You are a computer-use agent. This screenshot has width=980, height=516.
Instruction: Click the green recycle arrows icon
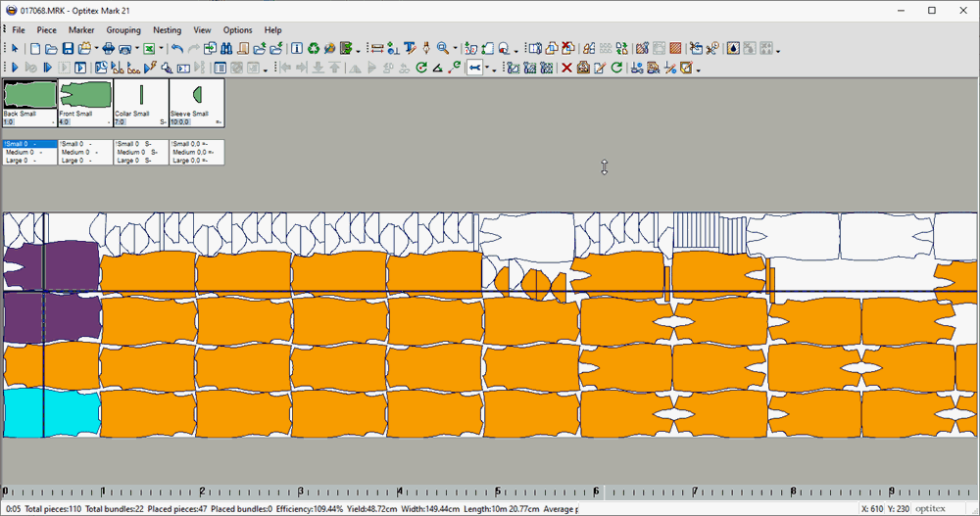(x=314, y=48)
